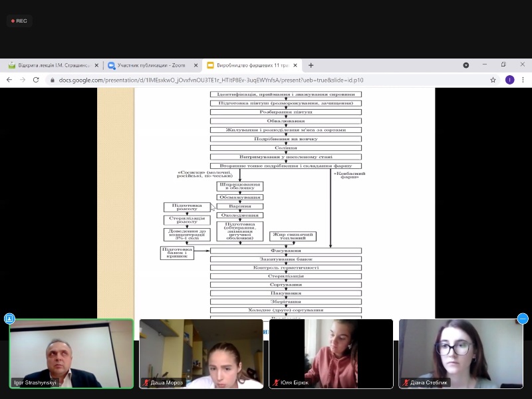Screen dimensions: 532x399
Task: Click the muted microphone icon for Юля Бірюк
Action: pyautogui.click(x=276, y=383)
